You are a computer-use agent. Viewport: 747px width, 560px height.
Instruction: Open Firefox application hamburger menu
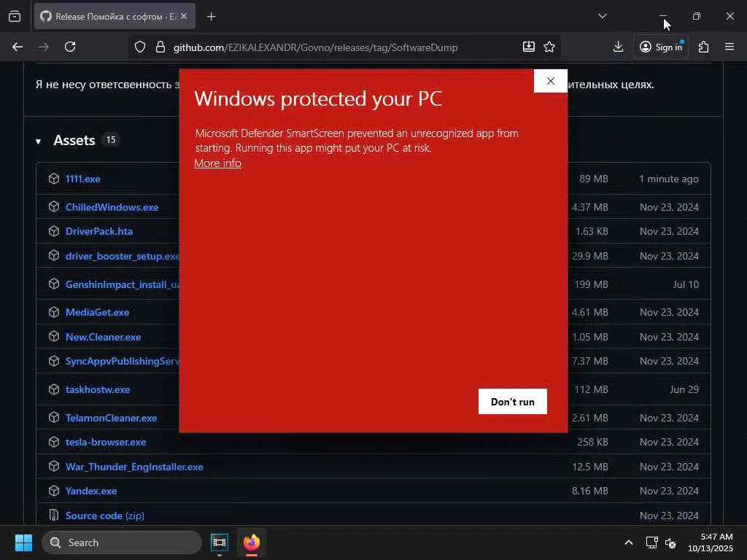pos(729,47)
